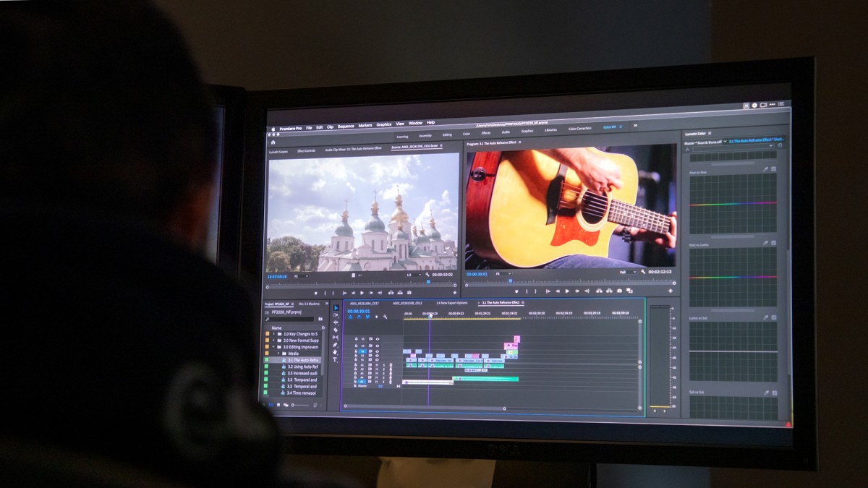The image size is (868, 488).
Task: Export frame camera icon in Source monitor
Action: pos(409,293)
